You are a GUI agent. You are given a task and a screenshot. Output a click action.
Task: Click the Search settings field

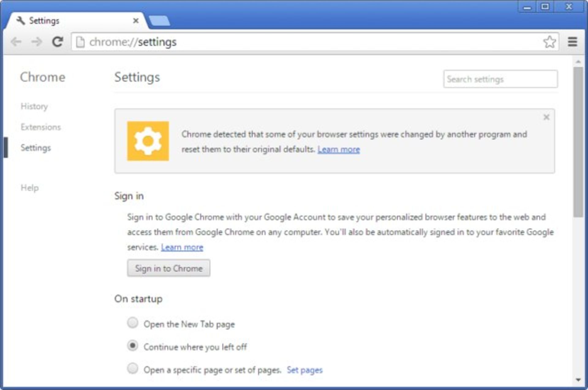(x=500, y=79)
